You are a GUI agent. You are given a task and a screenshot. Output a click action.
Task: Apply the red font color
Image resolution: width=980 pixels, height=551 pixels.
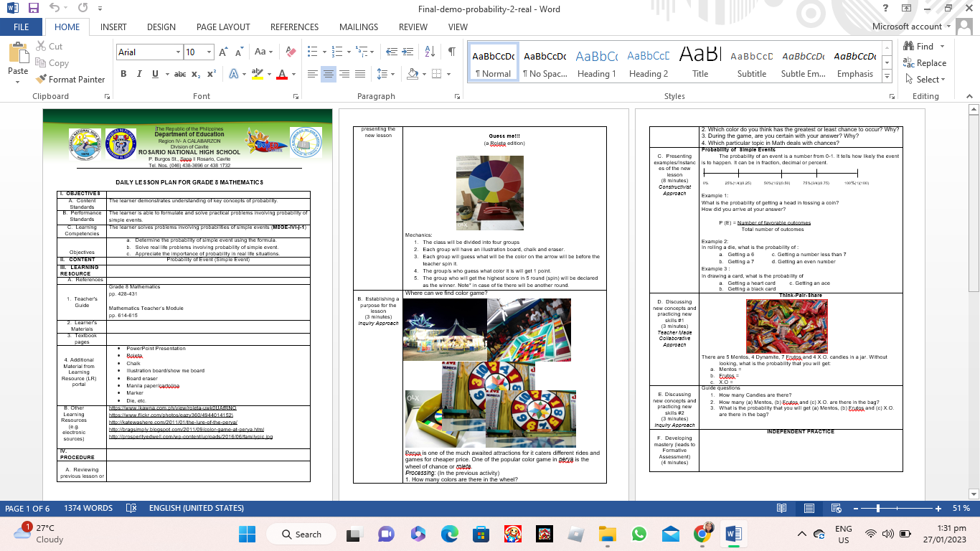[x=282, y=74]
